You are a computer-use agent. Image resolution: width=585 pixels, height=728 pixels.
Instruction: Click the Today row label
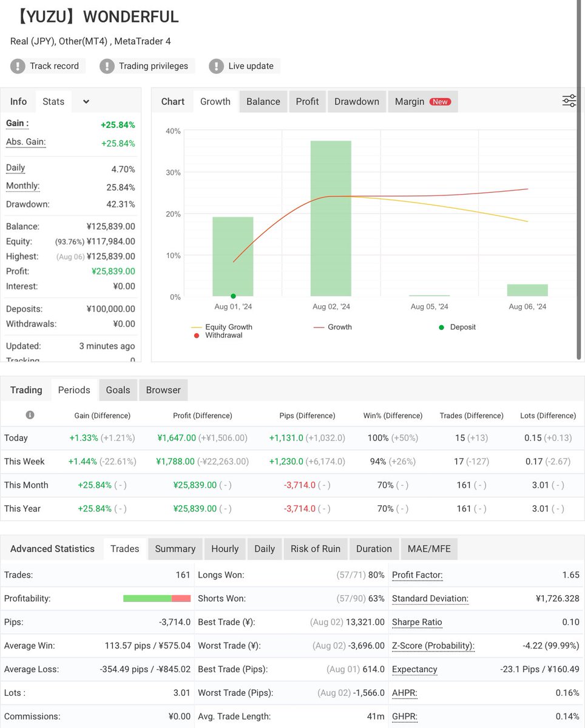[16, 438]
